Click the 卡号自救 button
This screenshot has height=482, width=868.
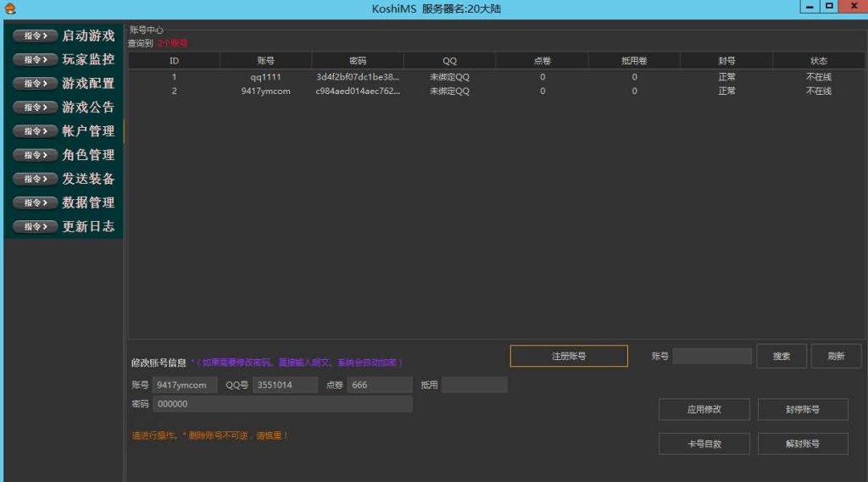(704, 444)
